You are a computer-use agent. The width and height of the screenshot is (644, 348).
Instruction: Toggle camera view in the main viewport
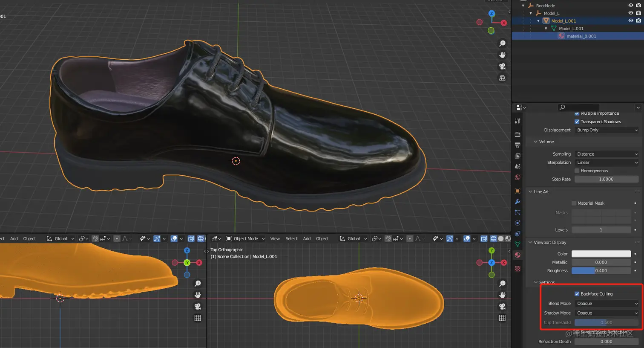pyautogui.click(x=503, y=67)
